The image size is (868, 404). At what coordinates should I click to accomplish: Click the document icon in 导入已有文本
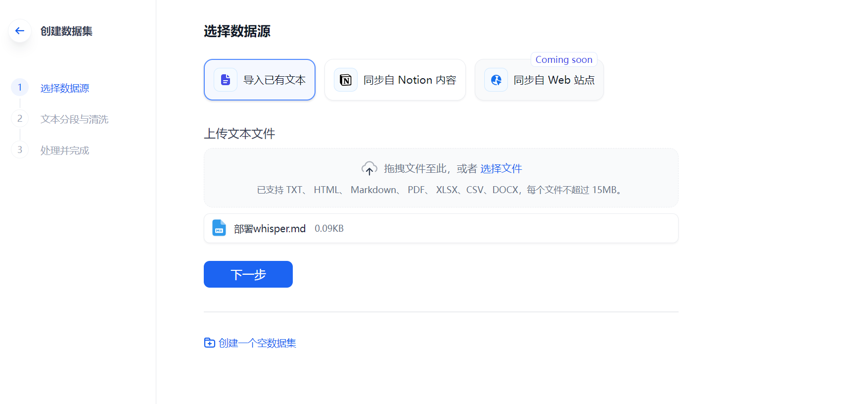pos(226,80)
